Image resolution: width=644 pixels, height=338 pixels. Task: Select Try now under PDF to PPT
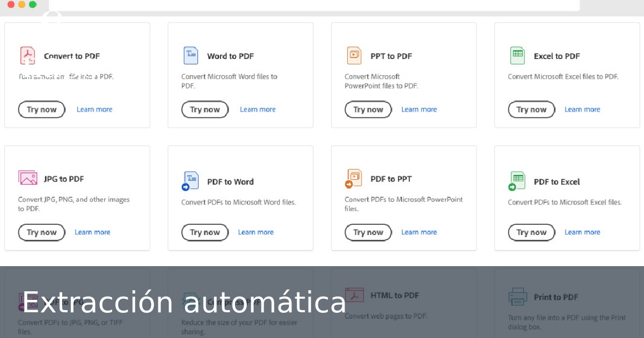click(x=368, y=232)
